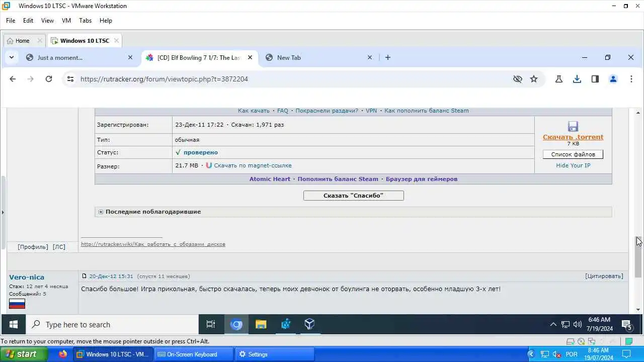Open the tab search dropdown arrow
Image resolution: width=644 pixels, height=362 pixels.
click(11, 57)
